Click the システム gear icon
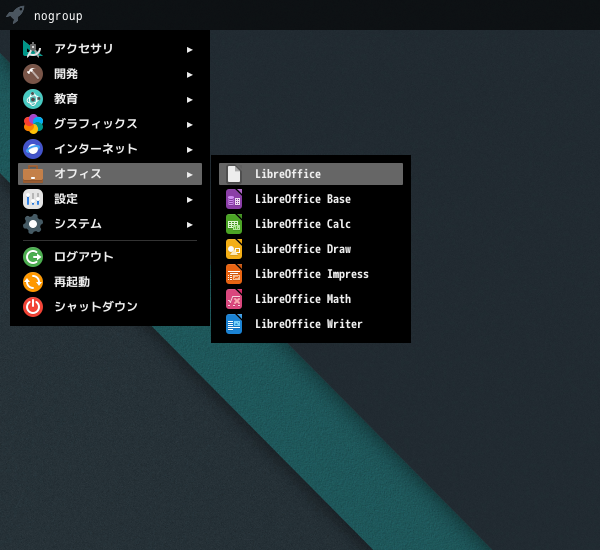 (33, 224)
